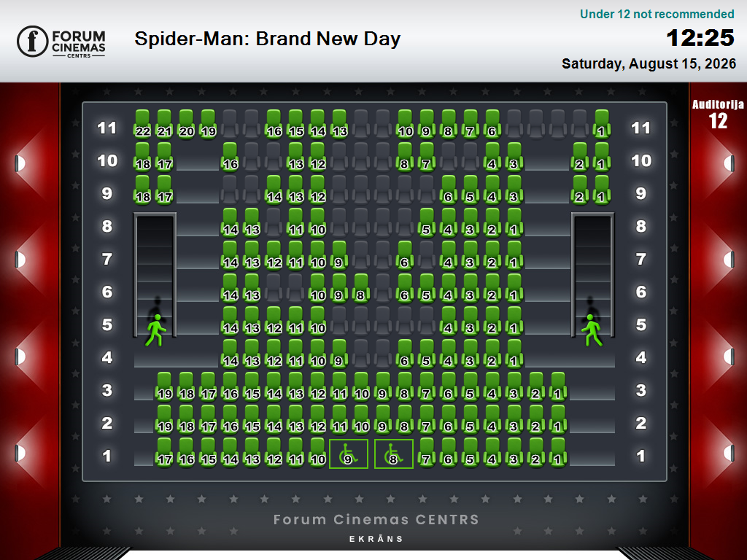
Task: Click the right green exit person icon
Action: pyautogui.click(x=592, y=330)
